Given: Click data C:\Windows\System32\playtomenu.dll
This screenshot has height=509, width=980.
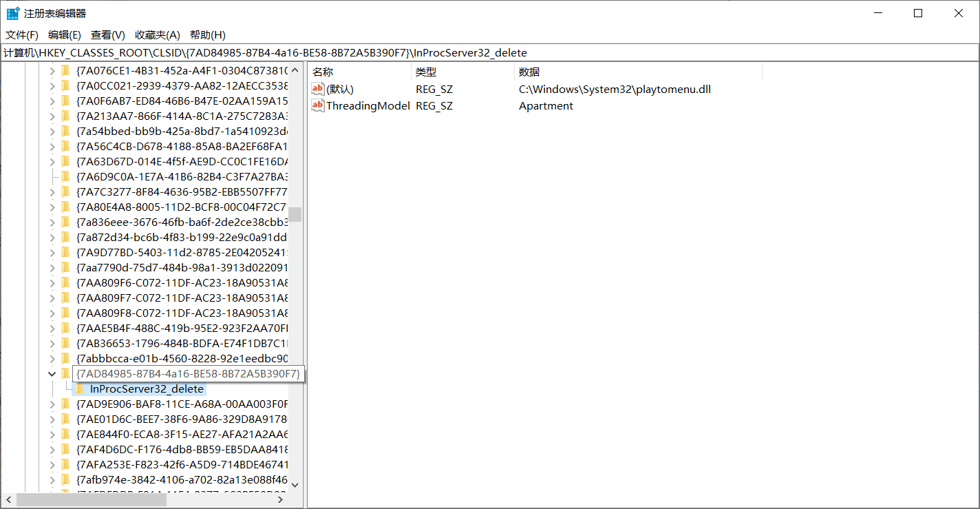Looking at the screenshot, I should [615, 89].
